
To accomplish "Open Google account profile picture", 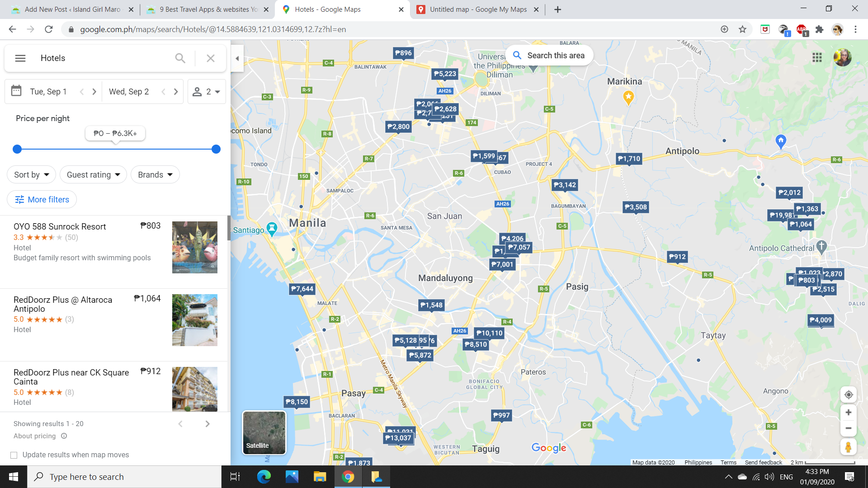I will (x=843, y=57).
